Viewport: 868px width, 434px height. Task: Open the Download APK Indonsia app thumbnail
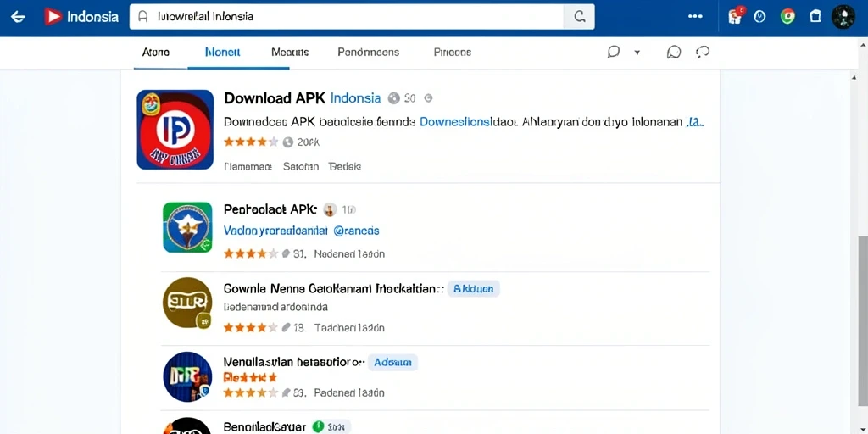coord(175,130)
